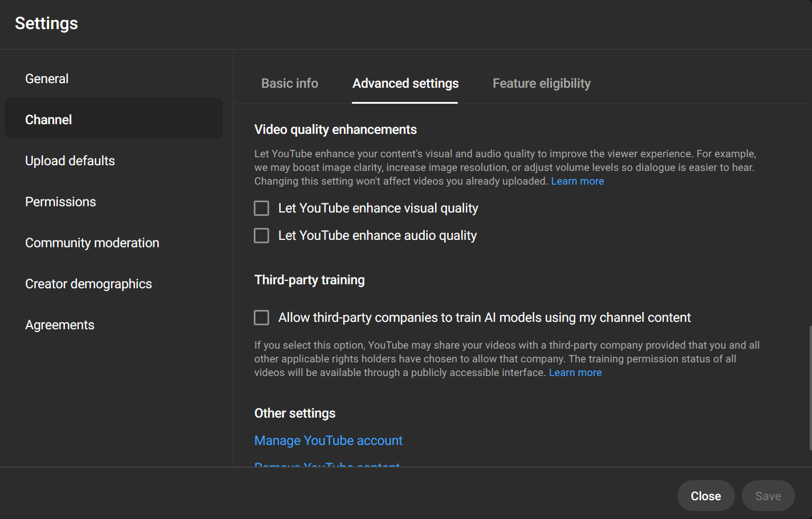Click the Save button
The width and height of the screenshot is (812, 519).
pyautogui.click(x=768, y=496)
